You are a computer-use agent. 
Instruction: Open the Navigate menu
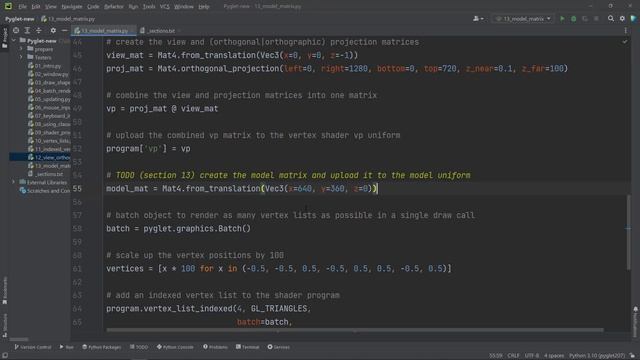coord(71,7)
